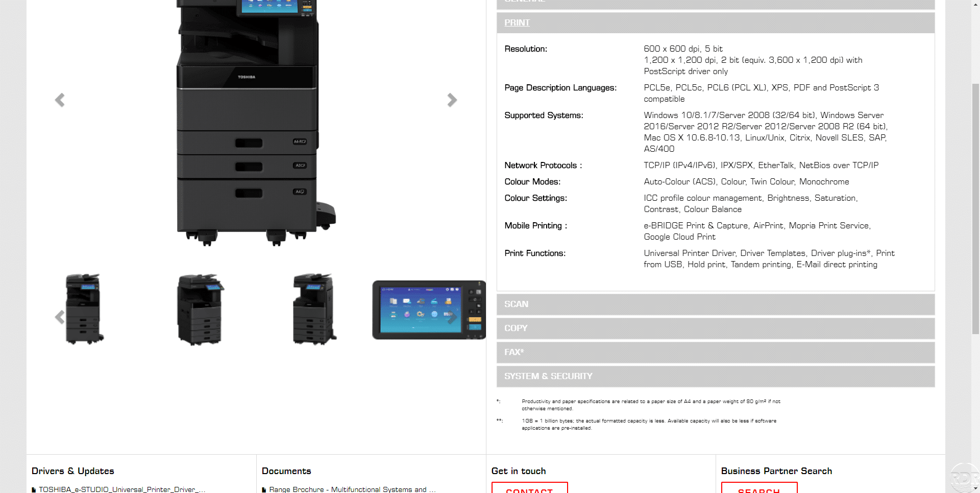The height and width of the screenshot is (493, 980).
Task: Click the file icon beside Range Brochure
Action: (264, 490)
